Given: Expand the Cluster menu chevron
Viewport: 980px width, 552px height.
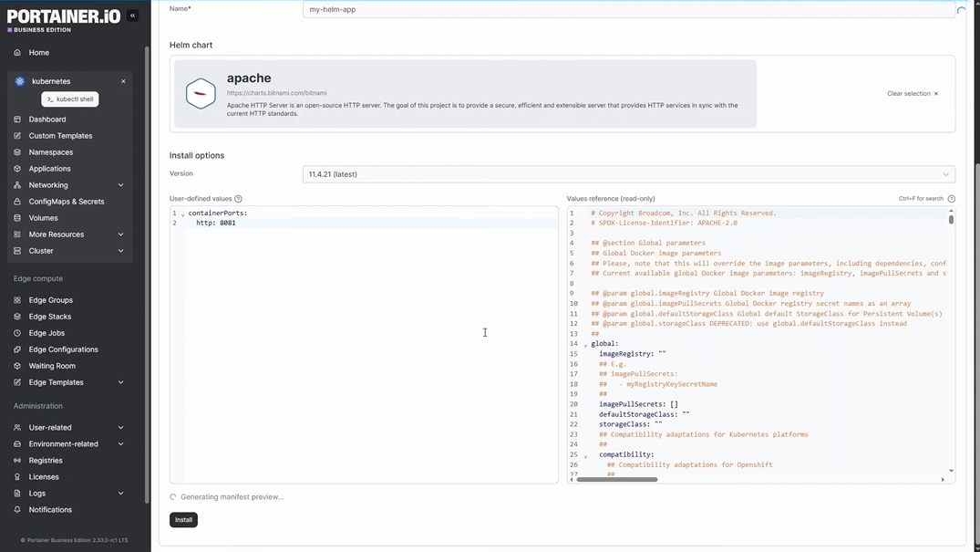Looking at the screenshot, I should (120, 251).
